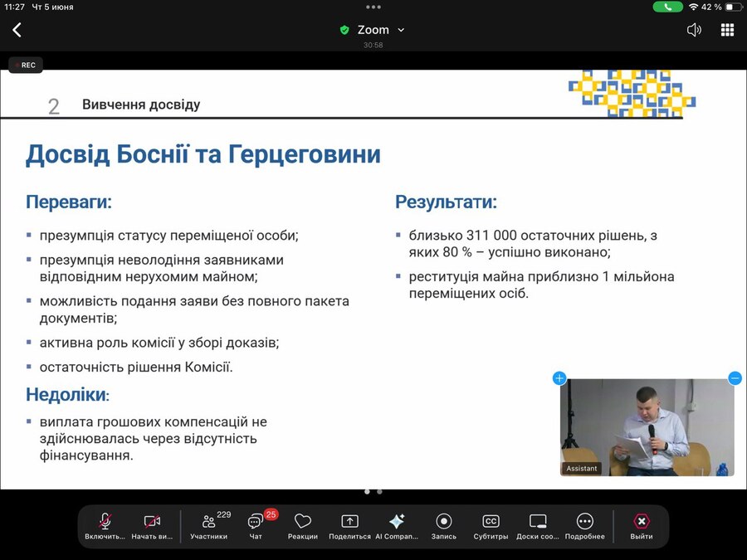Tap bullet 'можливість подання заяви без повного пакета'
This screenshot has height=560, width=747.
(x=194, y=309)
